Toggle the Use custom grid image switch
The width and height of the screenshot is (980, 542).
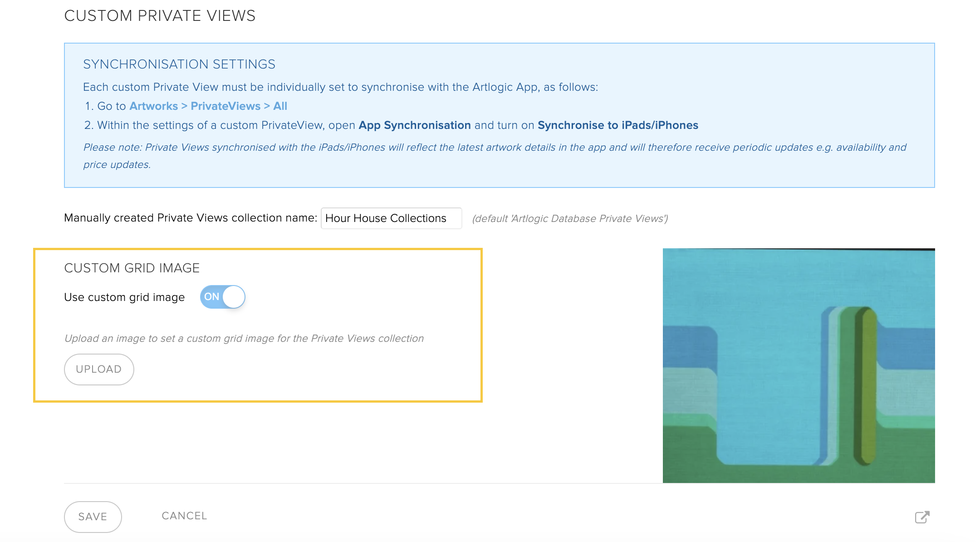[223, 297]
